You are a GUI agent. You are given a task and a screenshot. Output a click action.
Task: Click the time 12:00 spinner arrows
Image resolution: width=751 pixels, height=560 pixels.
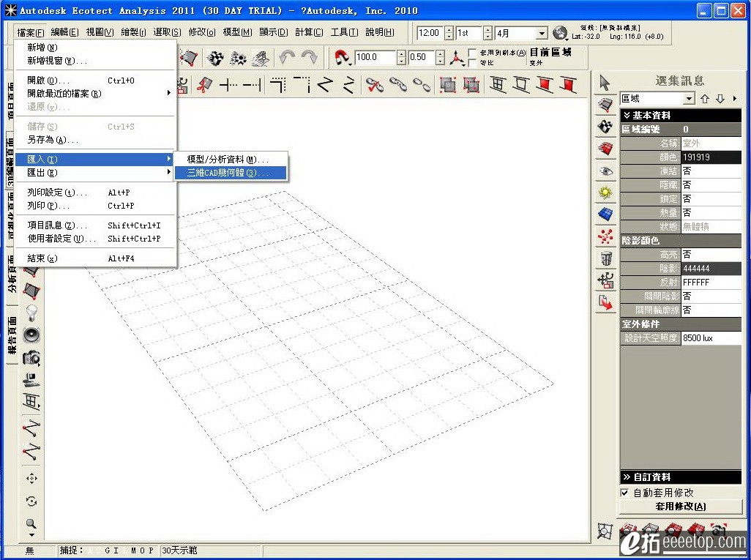pos(449,33)
